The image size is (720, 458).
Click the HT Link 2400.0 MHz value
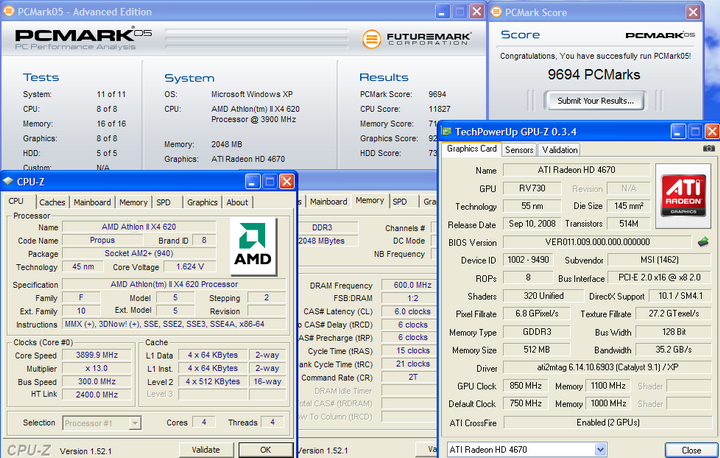tap(97, 395)
